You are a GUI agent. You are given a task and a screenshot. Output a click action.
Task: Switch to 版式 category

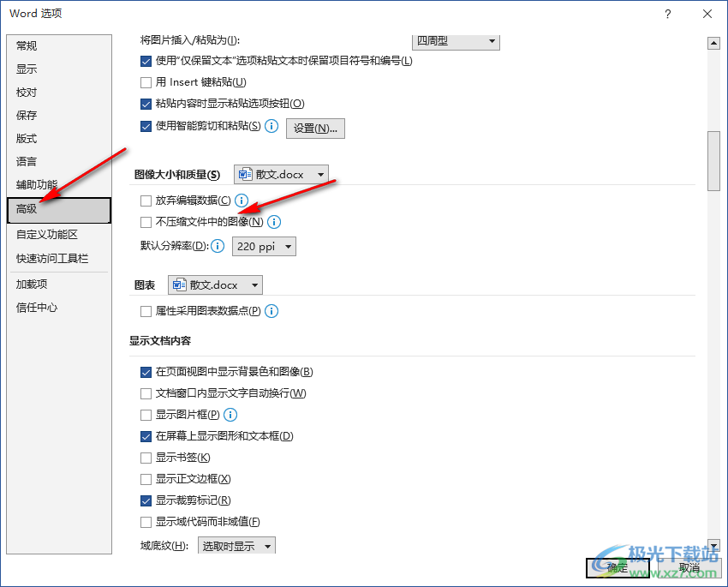tap(59, 139)
